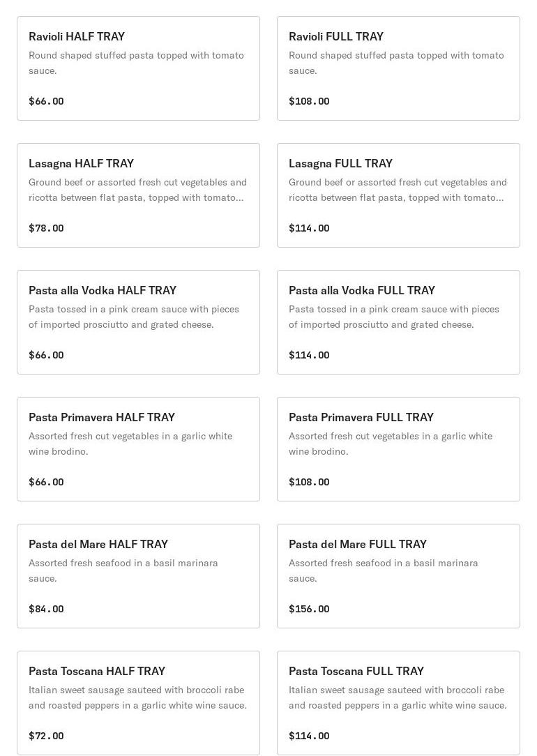Click the Pasta Primavera HALF TRAY description text
Image resolution: width=537 pixels, height=756 pixels.
click(130, 444)
